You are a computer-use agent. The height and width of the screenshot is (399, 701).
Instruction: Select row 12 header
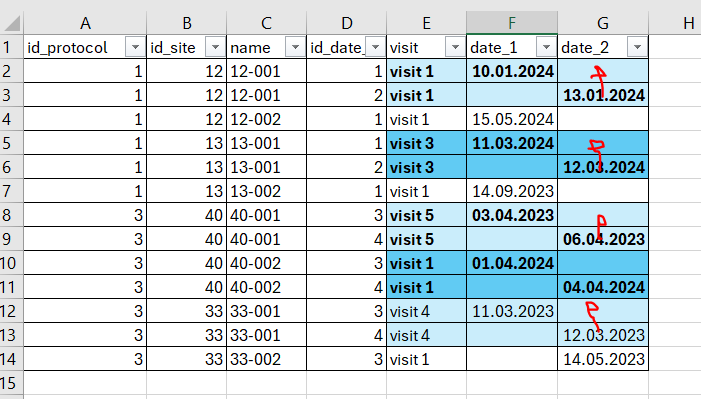12,311
